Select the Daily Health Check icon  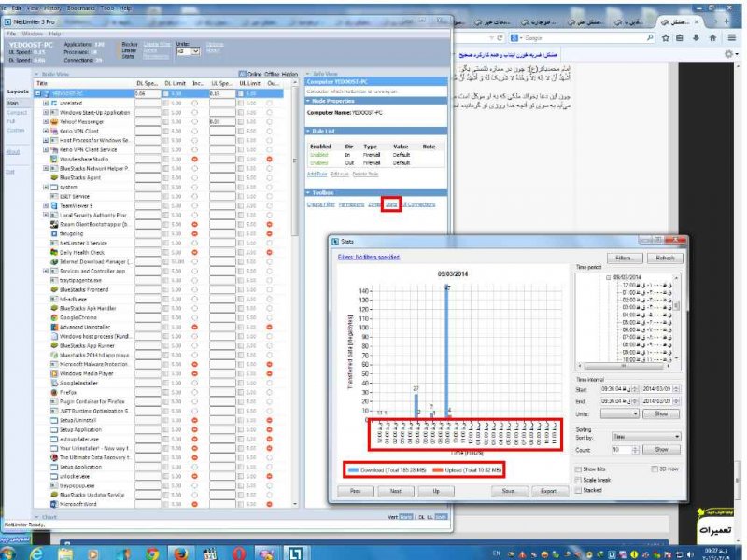pyautogui.click(x=54, y=252)
